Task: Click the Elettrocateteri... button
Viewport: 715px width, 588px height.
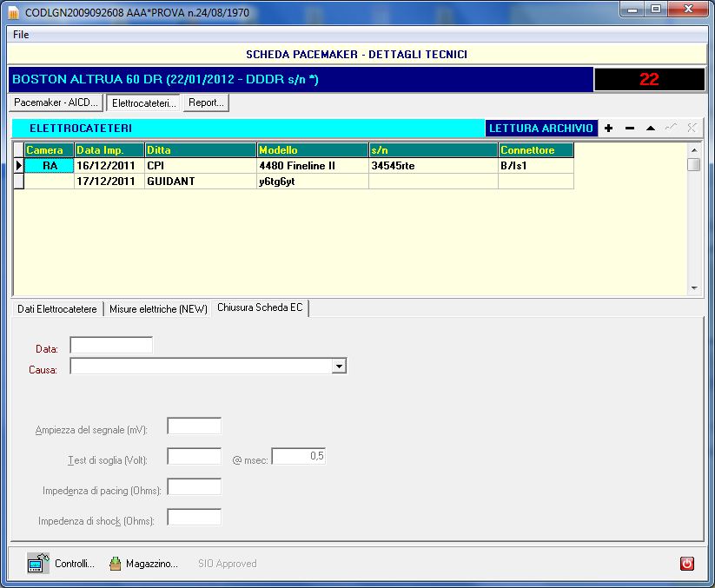Action: click(143, 103)
